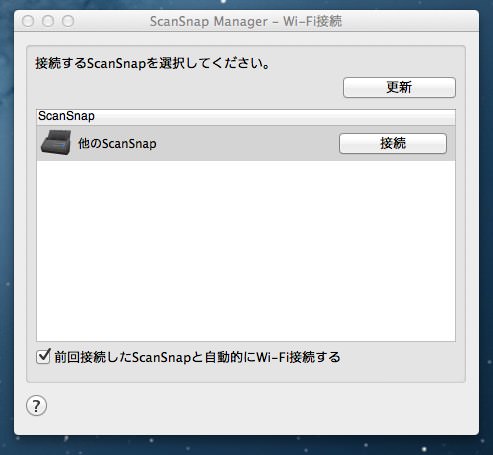Click the 接続するScanSnapを選択してください instruction text
Screen dimensions: 493x455
[153, 63]
